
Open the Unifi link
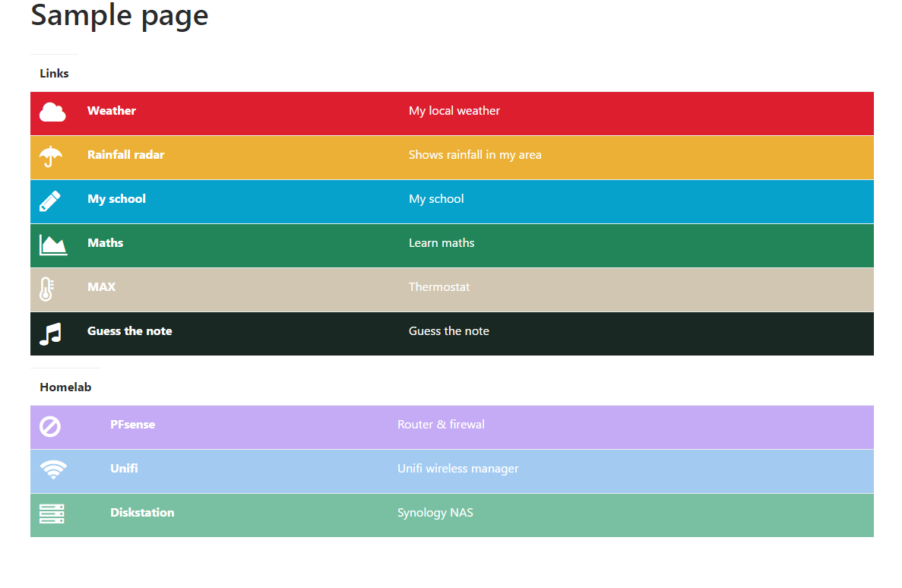pos(125,468)
